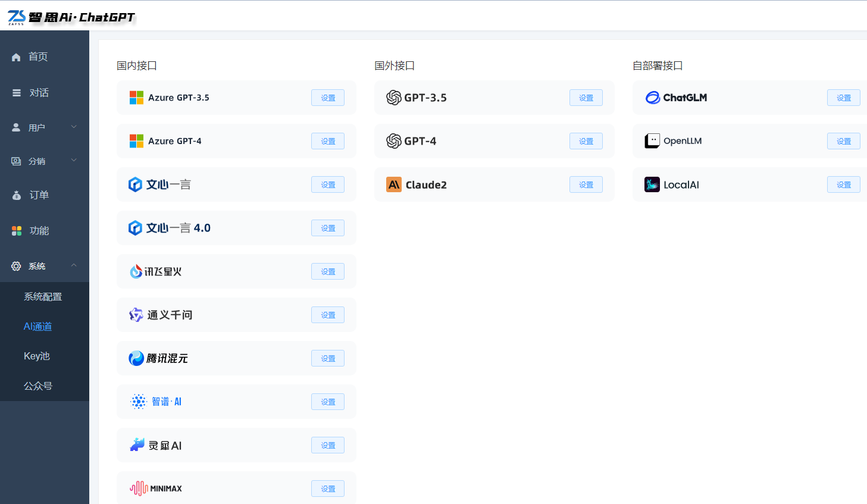The width and height of the screenshot is (867, 504).
Task: Click 设置 for Azure GPT-4
Action: coord(328,141)
